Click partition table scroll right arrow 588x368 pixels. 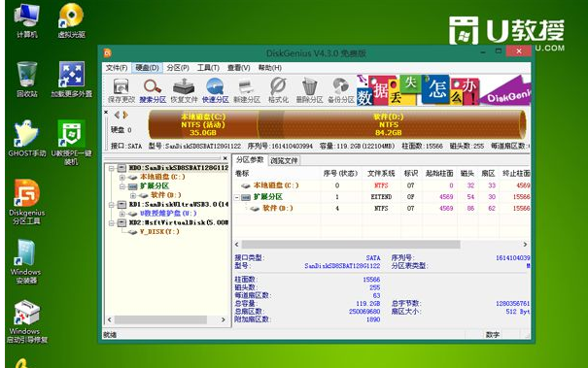pyautogui.click(x=525, y=245)
